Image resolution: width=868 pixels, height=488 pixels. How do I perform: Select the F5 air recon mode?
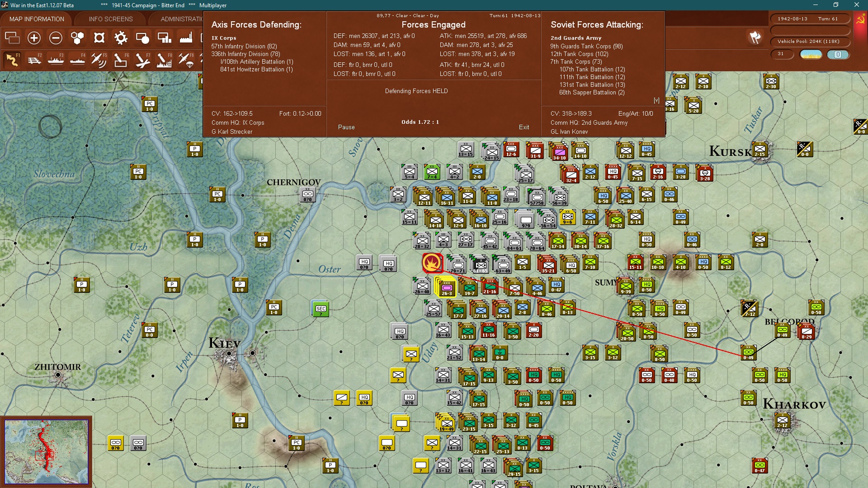(99, 60)
